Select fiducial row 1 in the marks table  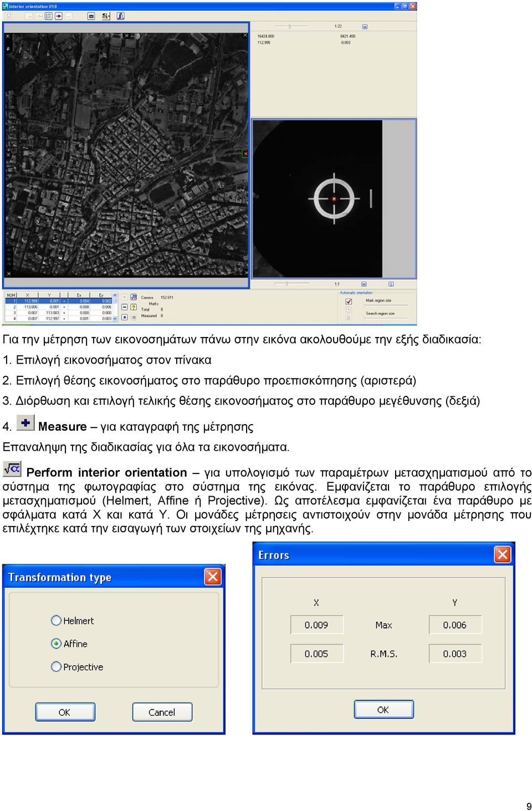58,301
